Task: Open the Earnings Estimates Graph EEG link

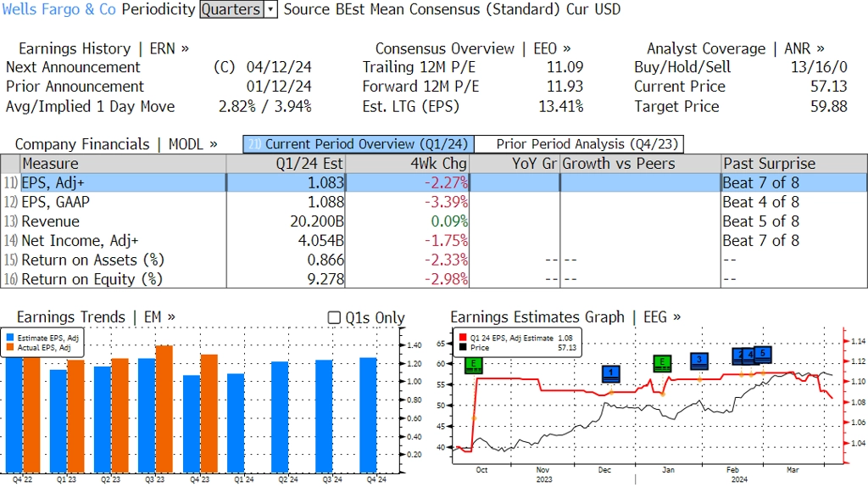Action: pos(565,317)
